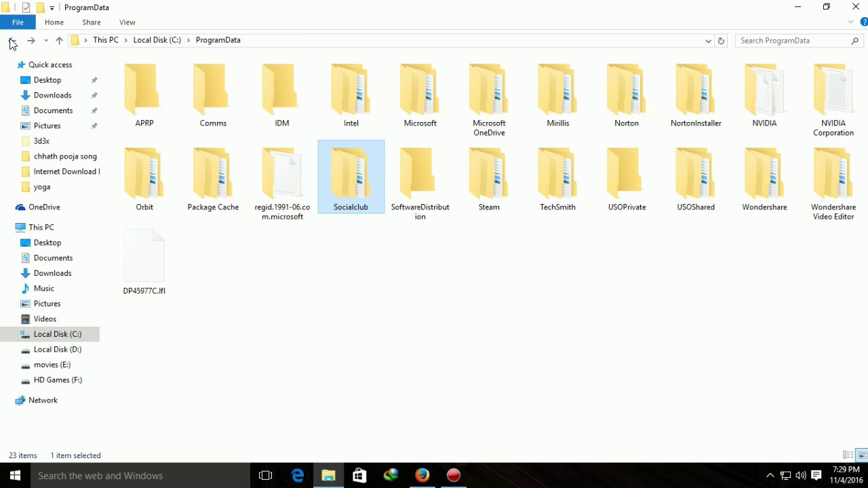Select the NVIDIA Corporation folder
The height and width of the screenshot is (488, 868).
833,100
